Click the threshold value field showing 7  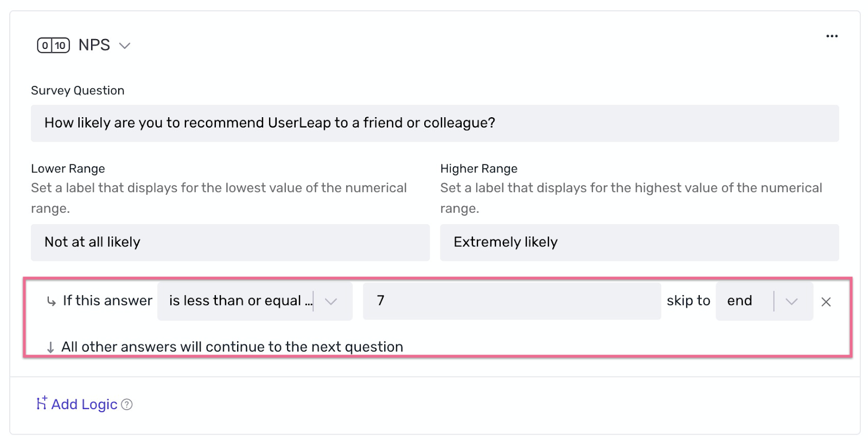click(x=512, y=301)
